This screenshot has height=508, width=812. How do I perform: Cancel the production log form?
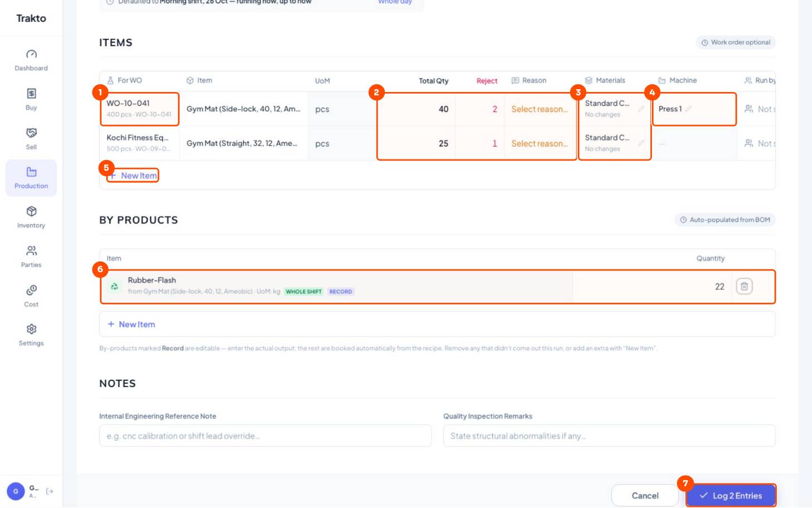(645, 496)
